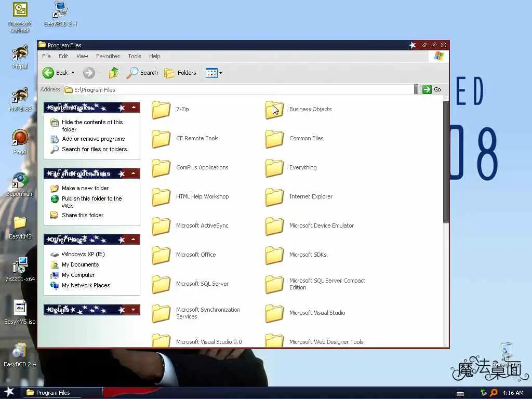Click the star Start button on taskbar

click(9, 392)
